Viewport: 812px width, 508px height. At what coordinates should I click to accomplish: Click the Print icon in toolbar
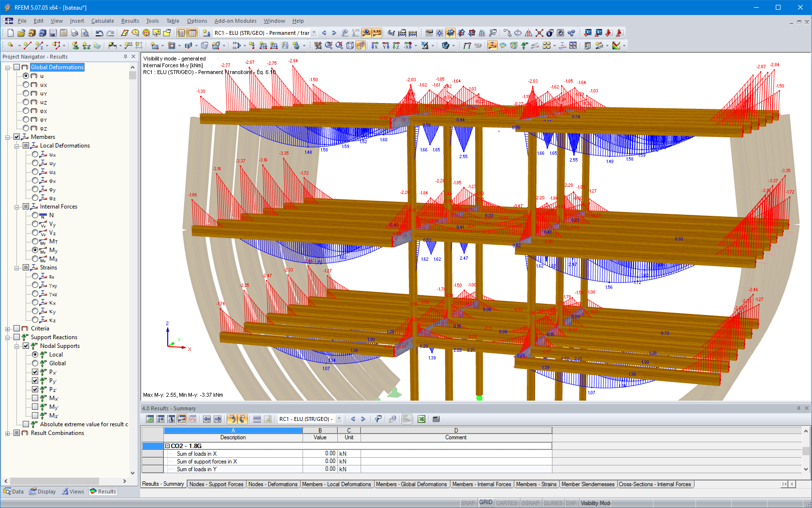(x=74, y=33)
